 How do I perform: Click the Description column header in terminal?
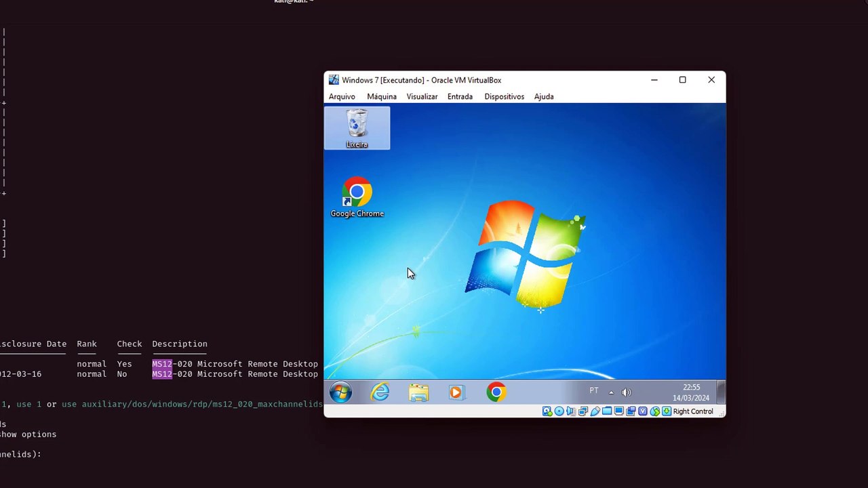[x=180, y=344]
